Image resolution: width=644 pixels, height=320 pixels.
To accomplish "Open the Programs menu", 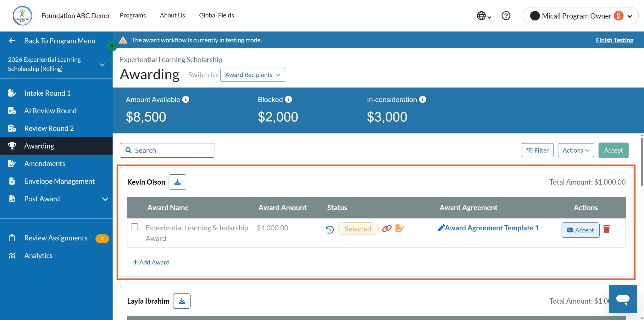I will coord(133,15).
